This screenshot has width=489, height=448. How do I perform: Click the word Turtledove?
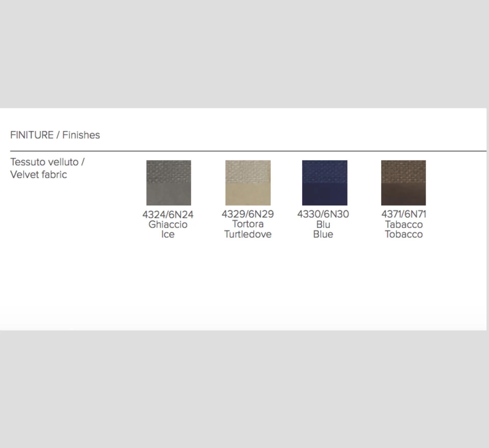(x=248, y=234)
